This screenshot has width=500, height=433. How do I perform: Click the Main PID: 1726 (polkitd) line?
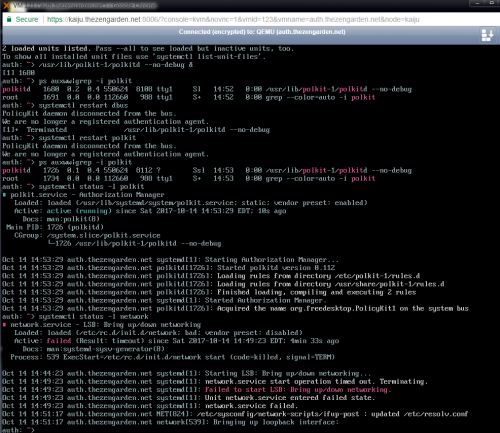tap(55, 227)
